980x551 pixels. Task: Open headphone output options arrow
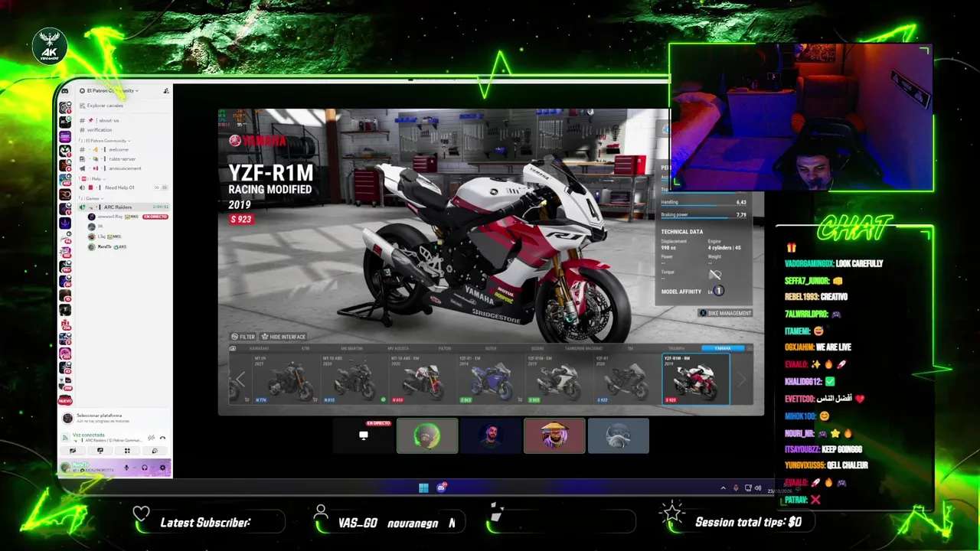(x=153, y=468)
